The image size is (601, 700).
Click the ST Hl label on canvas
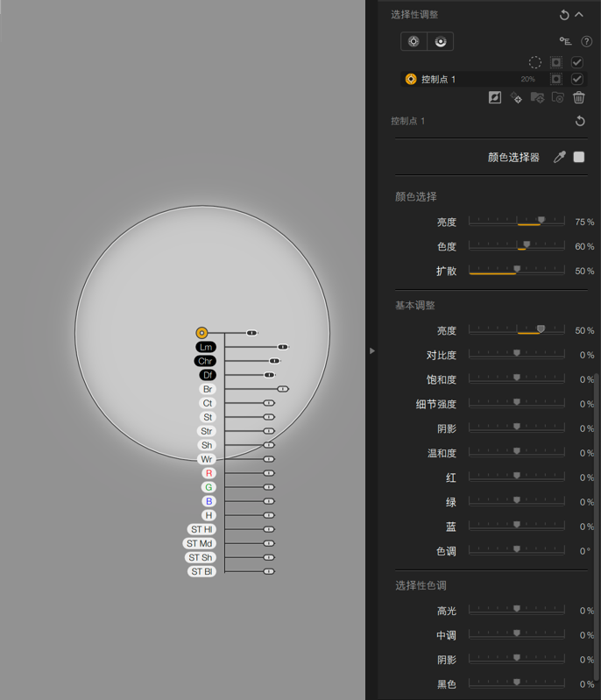pos(202,529)
